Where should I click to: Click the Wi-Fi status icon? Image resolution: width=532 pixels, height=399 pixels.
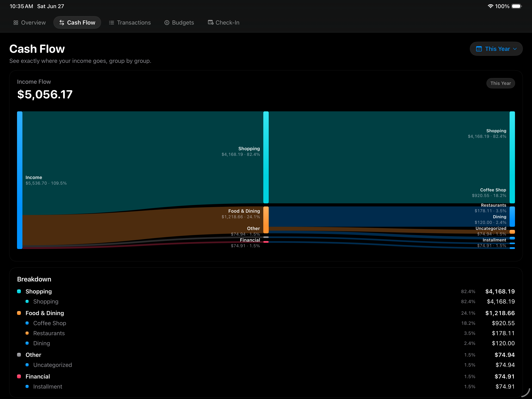(490, 6)
